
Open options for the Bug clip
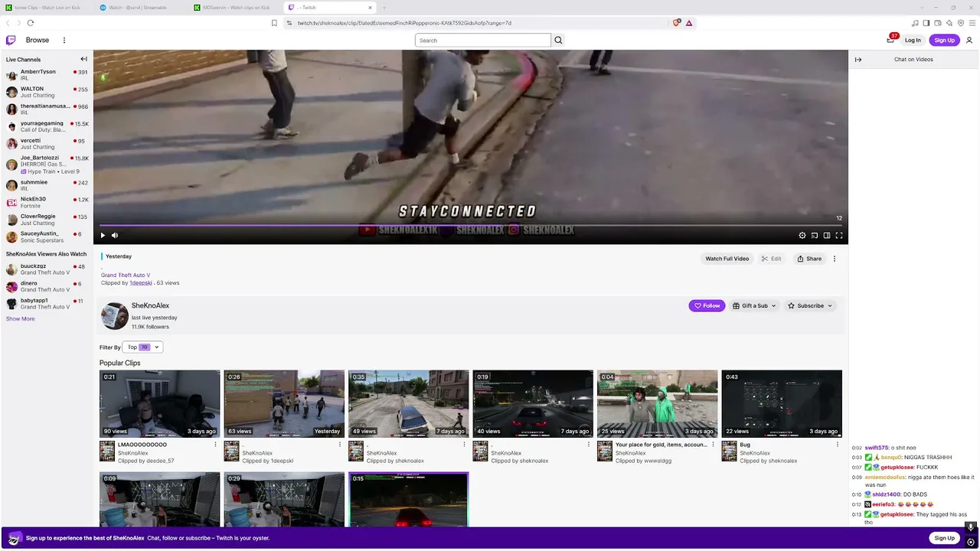coord(838,445)
